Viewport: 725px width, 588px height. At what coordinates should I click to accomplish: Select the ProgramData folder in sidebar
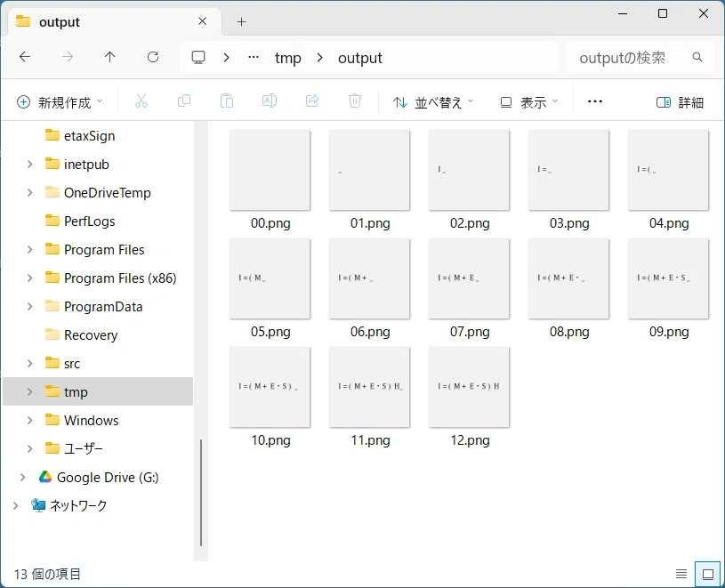tap(103, 307)
